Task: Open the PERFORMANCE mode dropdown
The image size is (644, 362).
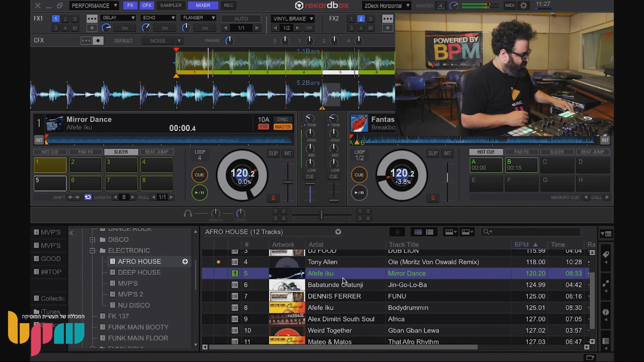Action: pos(94,6)
